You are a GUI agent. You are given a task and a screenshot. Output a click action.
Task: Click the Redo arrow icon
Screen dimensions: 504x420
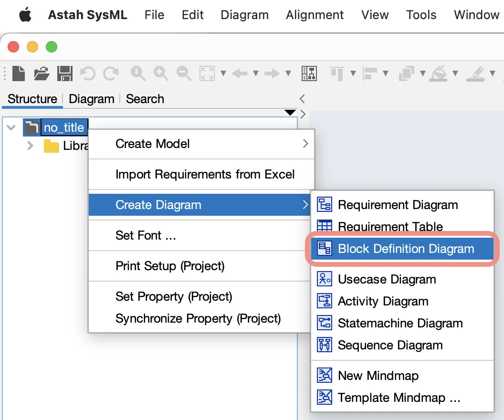pyautogui.click(x=111, y=73)
